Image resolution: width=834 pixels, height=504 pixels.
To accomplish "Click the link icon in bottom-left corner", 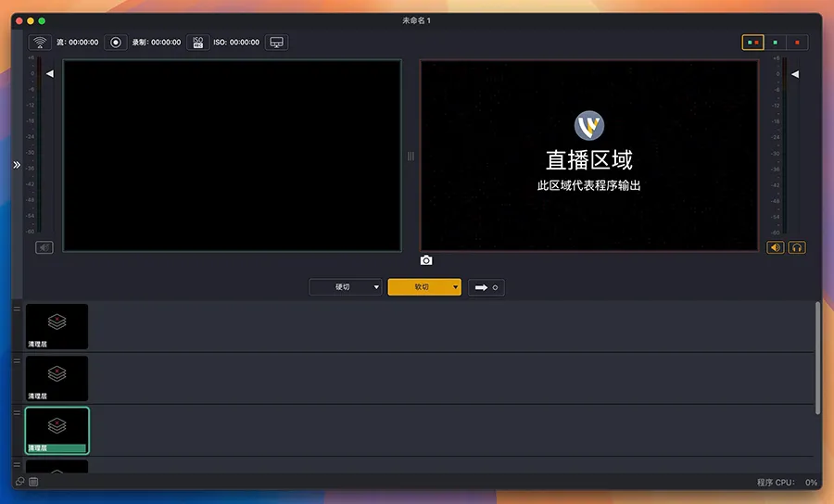I will point(19,482).
